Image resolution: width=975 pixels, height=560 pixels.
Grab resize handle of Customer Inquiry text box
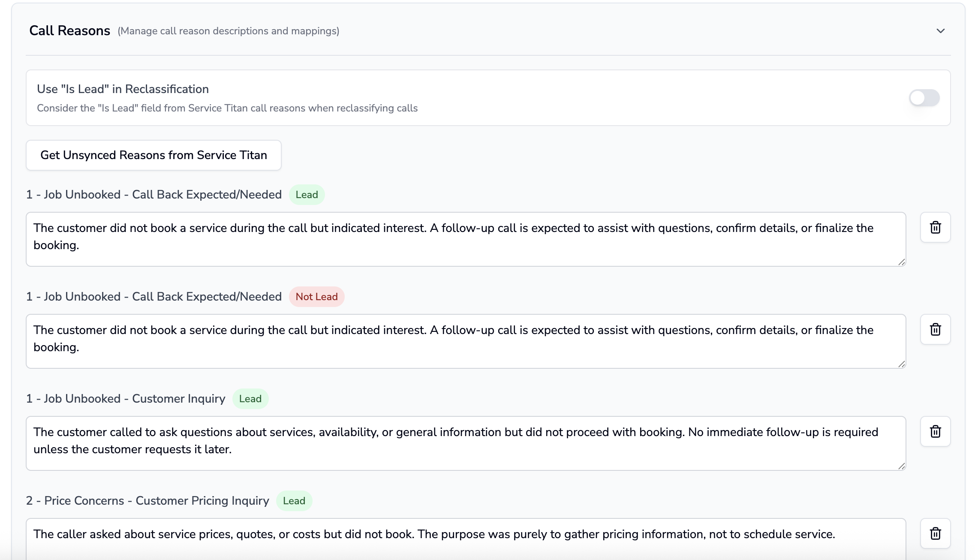point(901,466)
